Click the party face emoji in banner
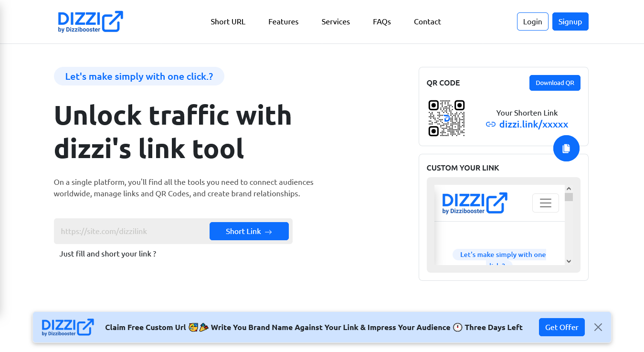Image resolution: width=644 pixels, height=352 pixels. pos(193,327)
